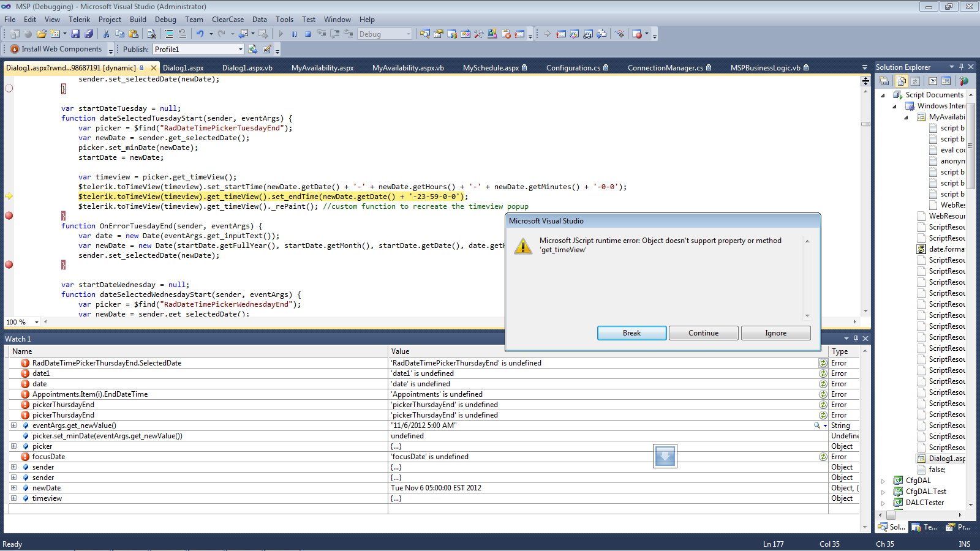
Task: Expand the eventArgs.get_newValue() watch entry
Action: coord(13,425)
